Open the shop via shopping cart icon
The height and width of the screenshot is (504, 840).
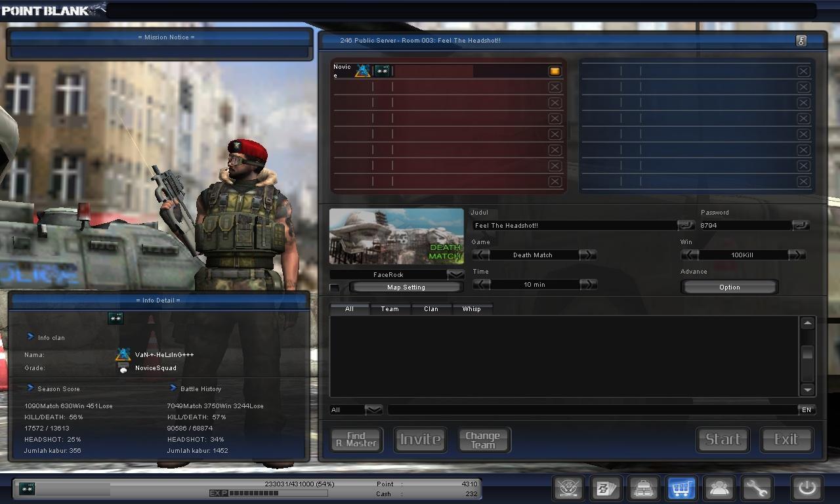point(681,488)
